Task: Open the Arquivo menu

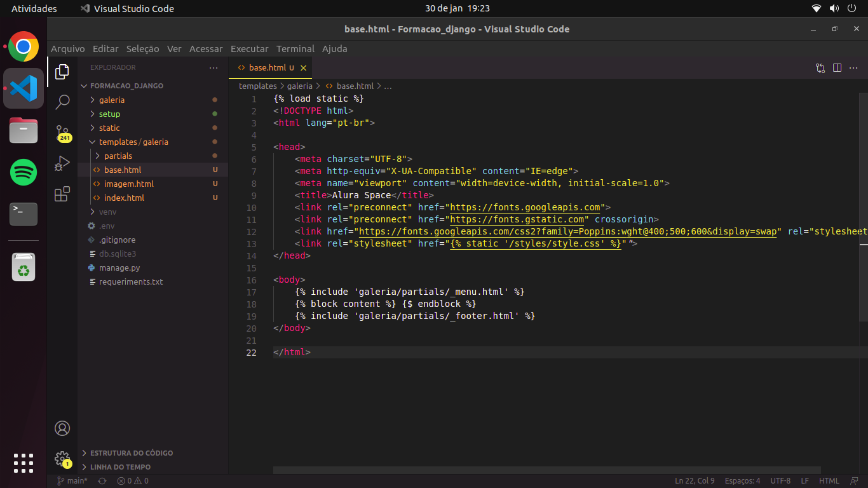Action: pos(68,49)
